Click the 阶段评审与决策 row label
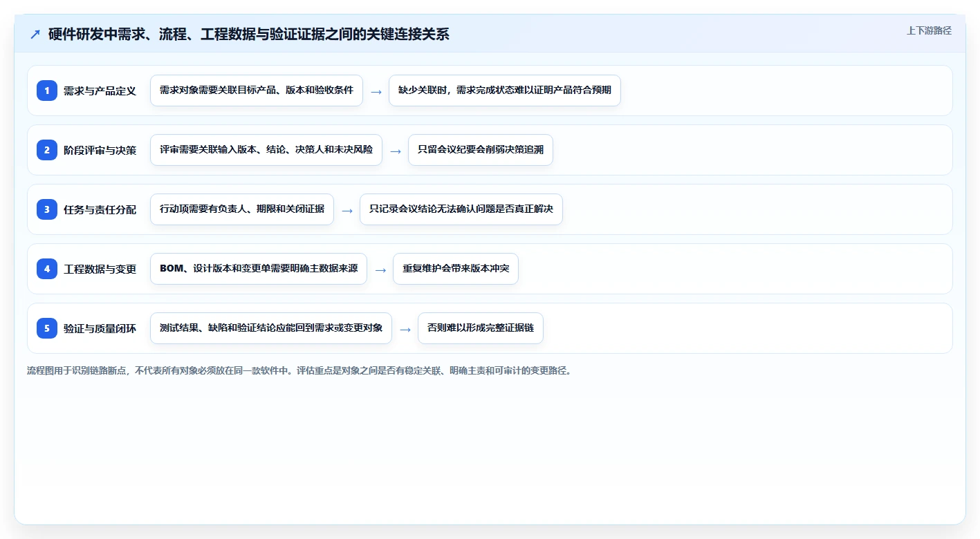 point(100,150)
